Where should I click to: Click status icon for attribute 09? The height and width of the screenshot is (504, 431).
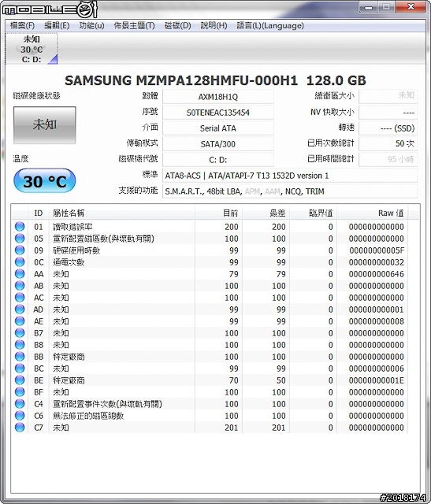click(x=20, y=250)
